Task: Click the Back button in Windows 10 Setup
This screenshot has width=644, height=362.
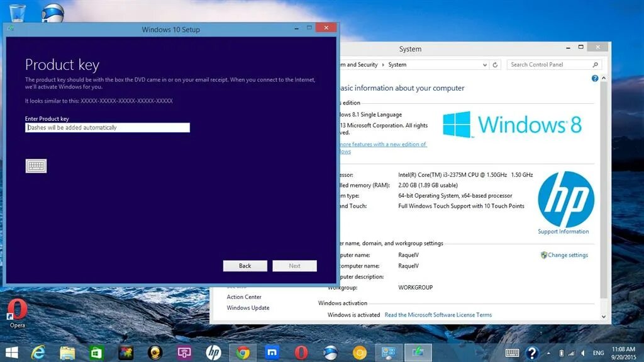Action: tap(245, 266)
